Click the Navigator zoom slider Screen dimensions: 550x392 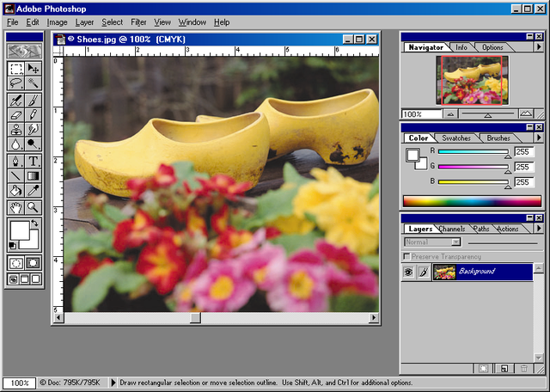coord(487,114)
